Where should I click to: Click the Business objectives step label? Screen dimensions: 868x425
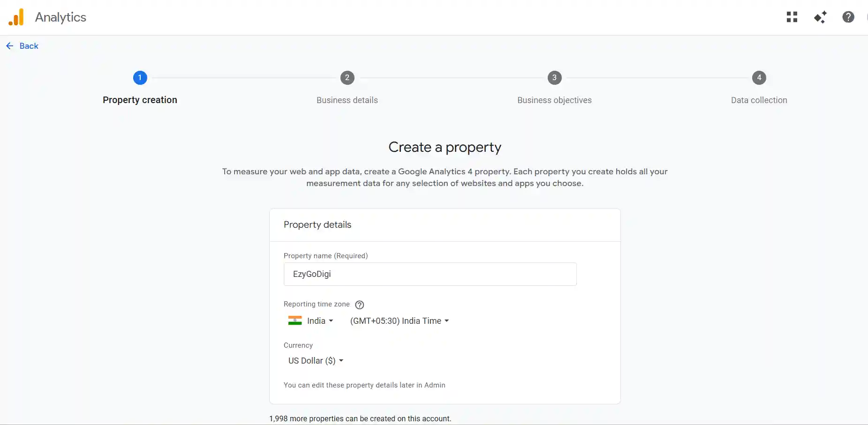pos(554,100)
